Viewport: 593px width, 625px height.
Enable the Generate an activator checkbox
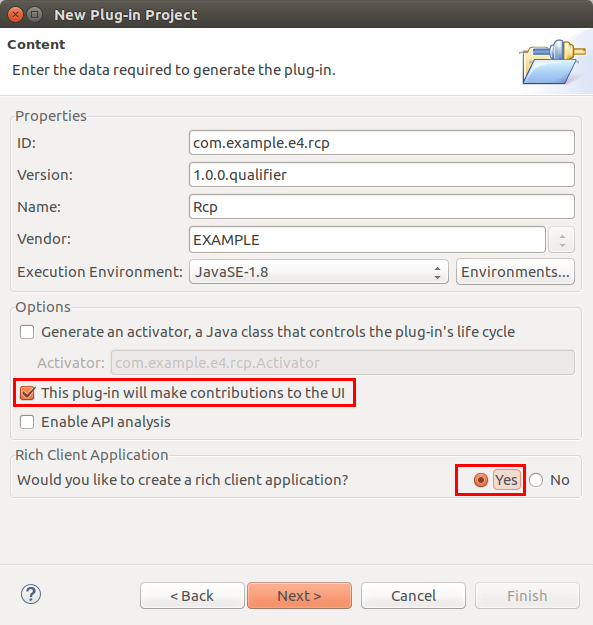click(27, 332)
